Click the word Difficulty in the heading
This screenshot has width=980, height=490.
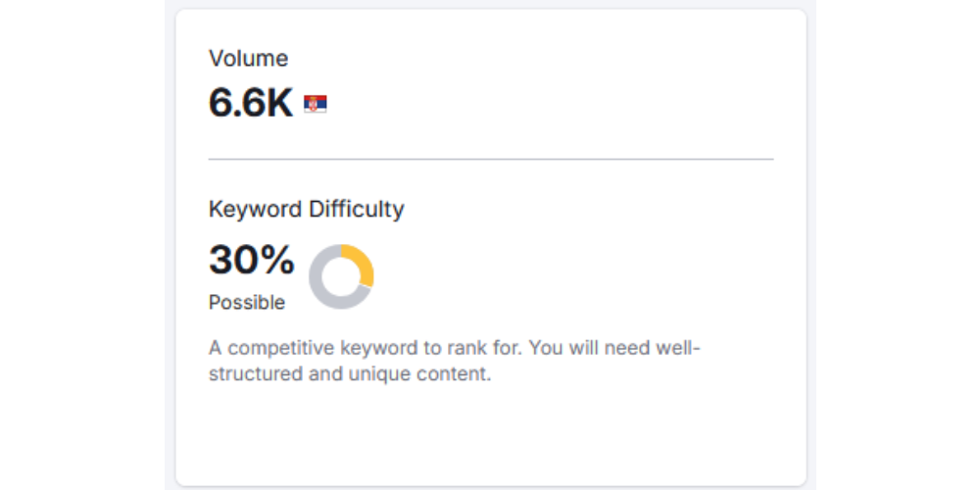pos(356,209)
